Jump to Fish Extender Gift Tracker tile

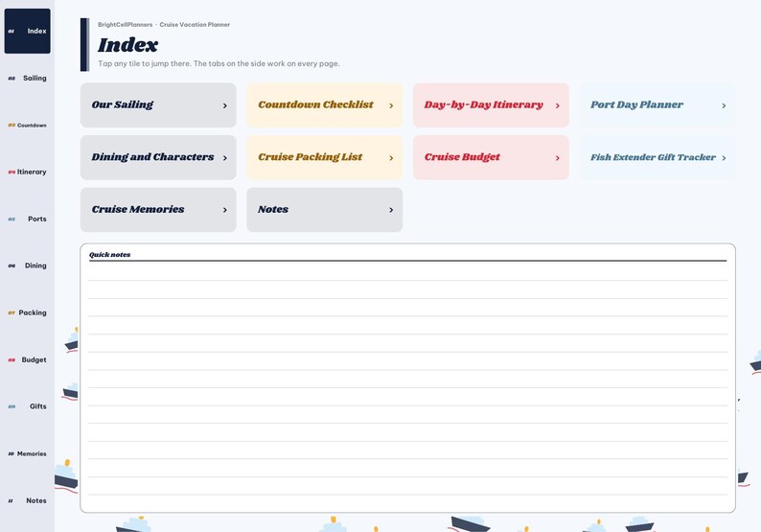click(657, 157)
